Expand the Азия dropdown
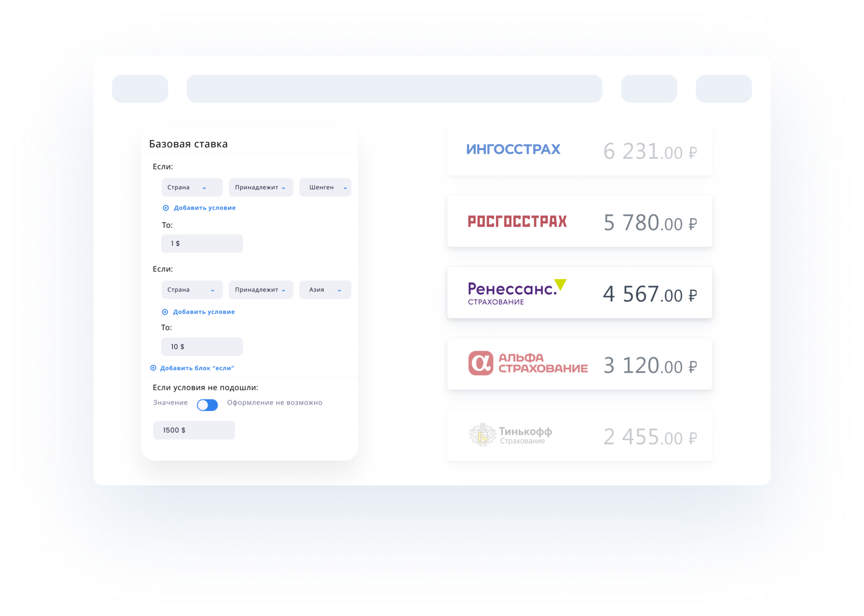The image size is (864, 616). click(325, 289)
